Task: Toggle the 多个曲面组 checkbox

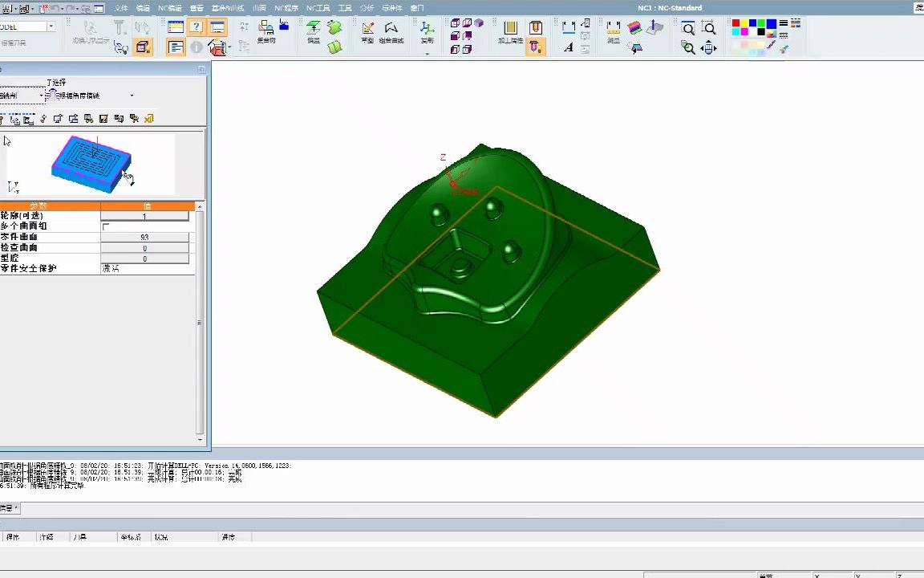Action: [x=106, y=226]
